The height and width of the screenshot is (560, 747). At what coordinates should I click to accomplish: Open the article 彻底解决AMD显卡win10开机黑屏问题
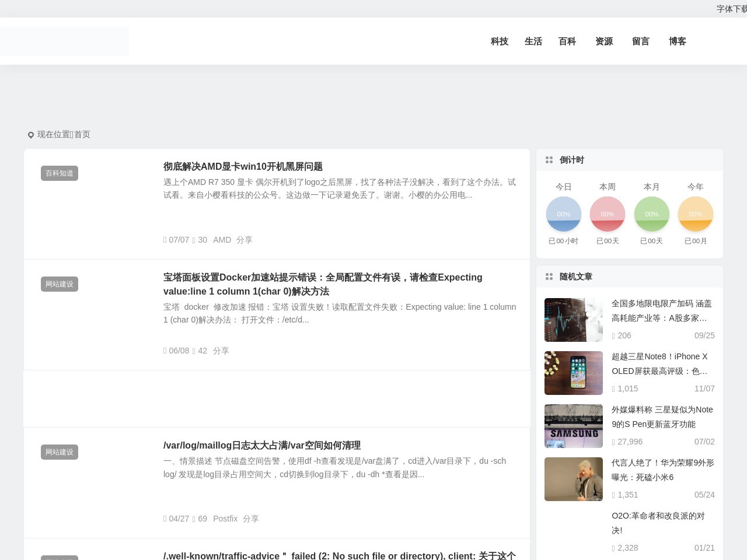point(243,167)
